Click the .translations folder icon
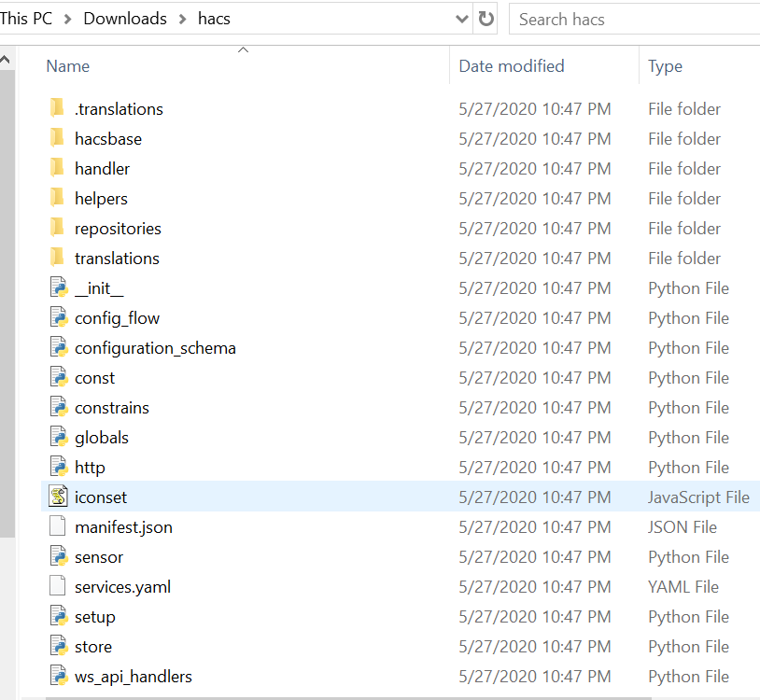Viewport: 760px width, 700px height. tap(57, 108)
